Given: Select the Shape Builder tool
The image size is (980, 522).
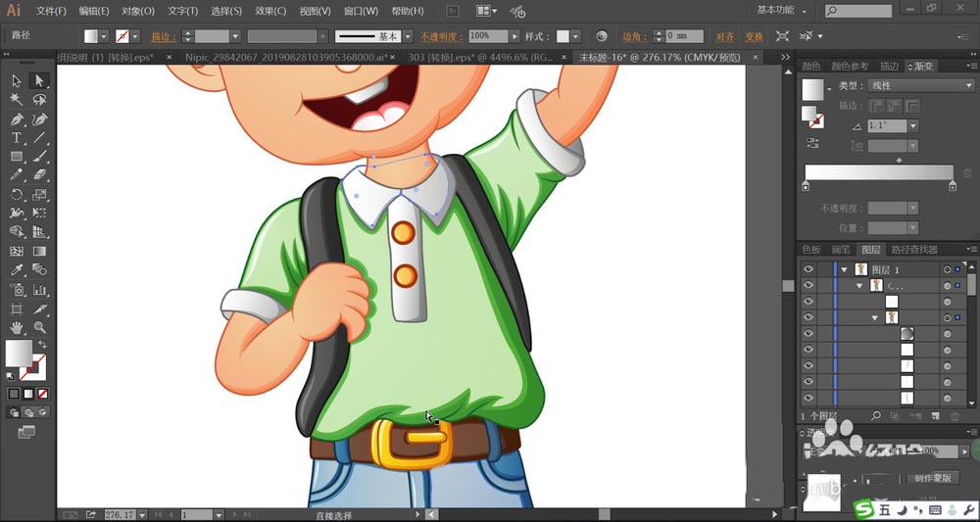Looking at the screenshot, I should tap(17, 232).
